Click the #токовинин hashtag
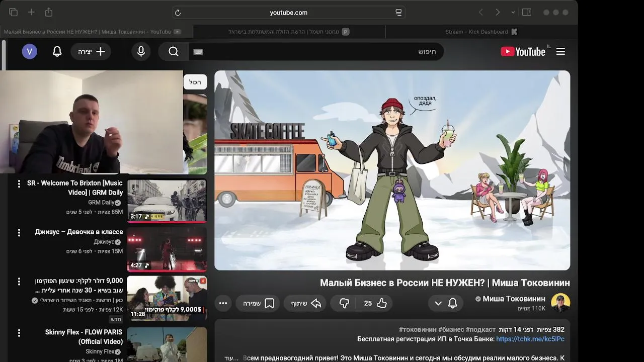 point(418,329)
